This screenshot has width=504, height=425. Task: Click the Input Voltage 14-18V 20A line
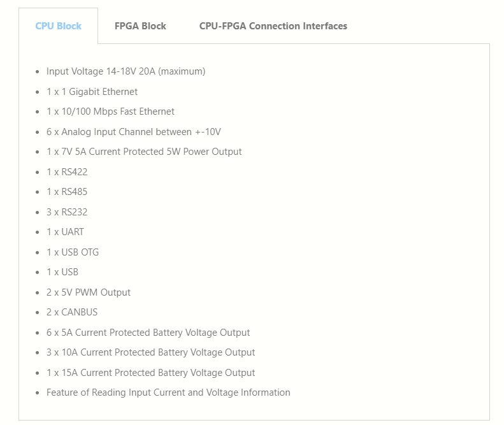pyautogui.click(x=126, y=71)
